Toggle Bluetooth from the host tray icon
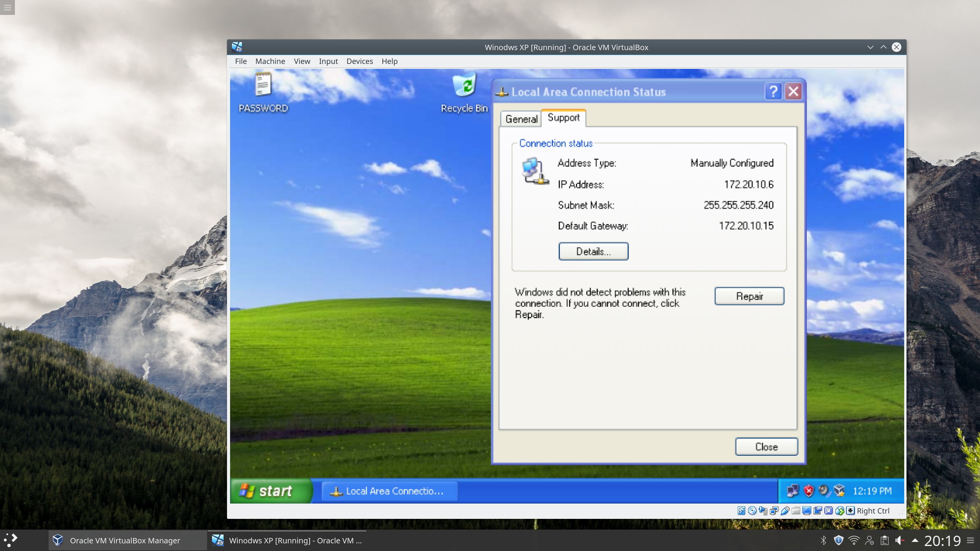 click(x=823, y=540)
